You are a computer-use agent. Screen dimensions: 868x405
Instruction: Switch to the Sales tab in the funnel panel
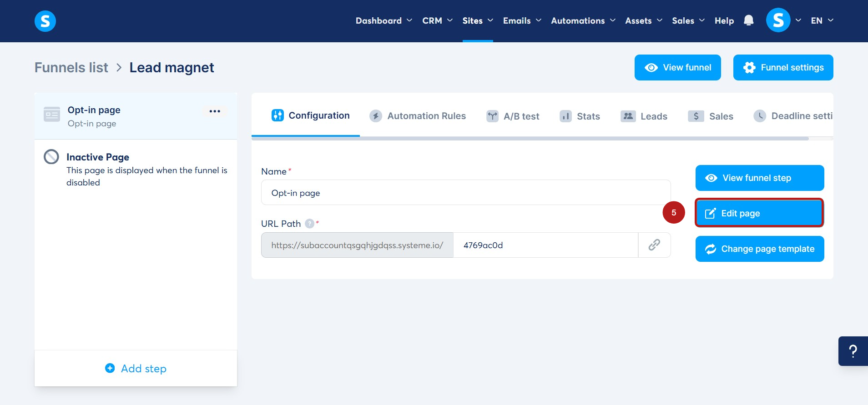tap(711, 116)
